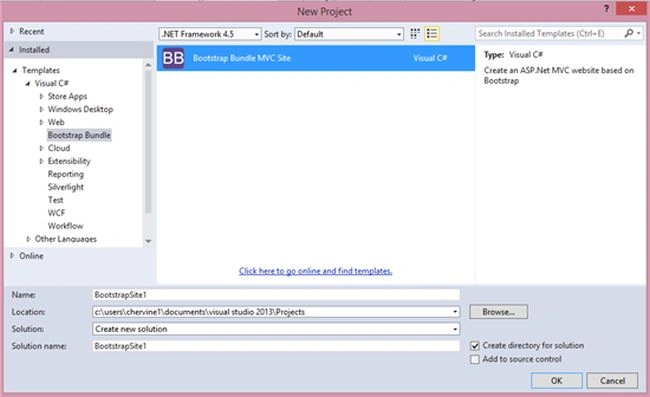The image size is (650, 397).
Task: Expand the Extensibility node arrow
Action: [x=41, y=161]
